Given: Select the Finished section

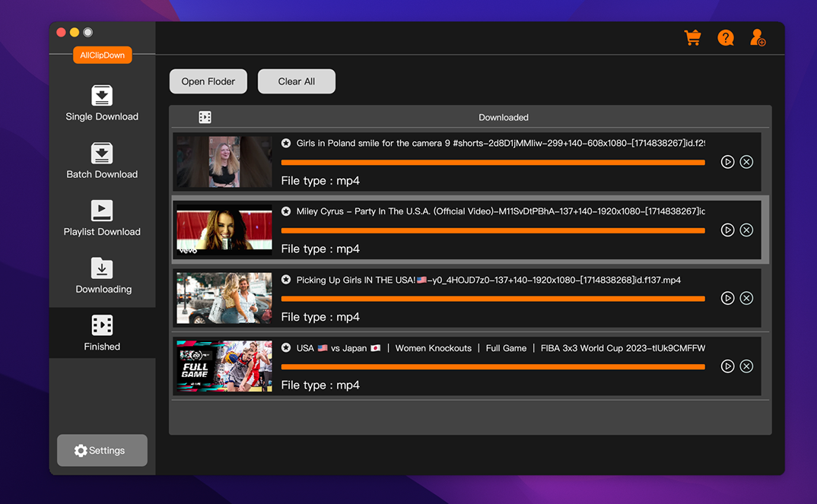Looking at the screenshot, I should 102,333.
